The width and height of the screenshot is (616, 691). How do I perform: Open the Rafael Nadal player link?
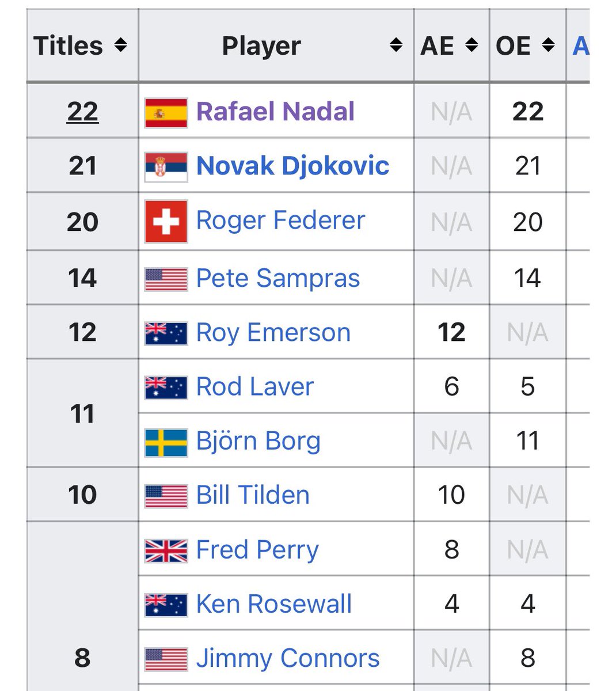click(x=275, y=112)
